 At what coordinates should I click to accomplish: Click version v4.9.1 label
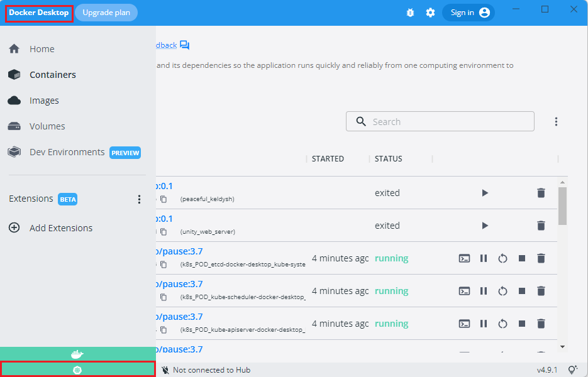click(547, 370)
